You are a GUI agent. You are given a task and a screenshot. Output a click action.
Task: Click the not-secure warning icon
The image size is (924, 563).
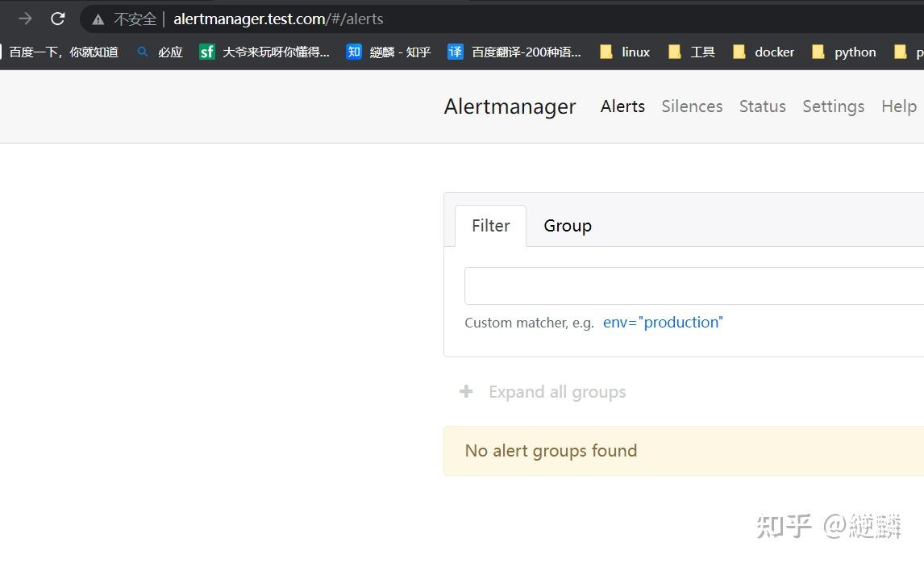(98, 19)
